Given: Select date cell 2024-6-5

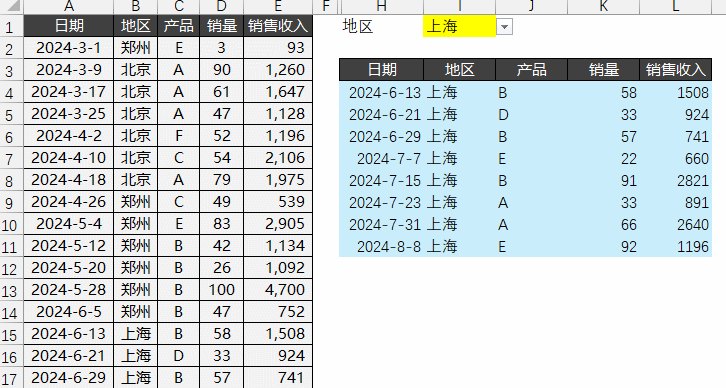Looking at the screenshot, I should click(x=69, y=312).
